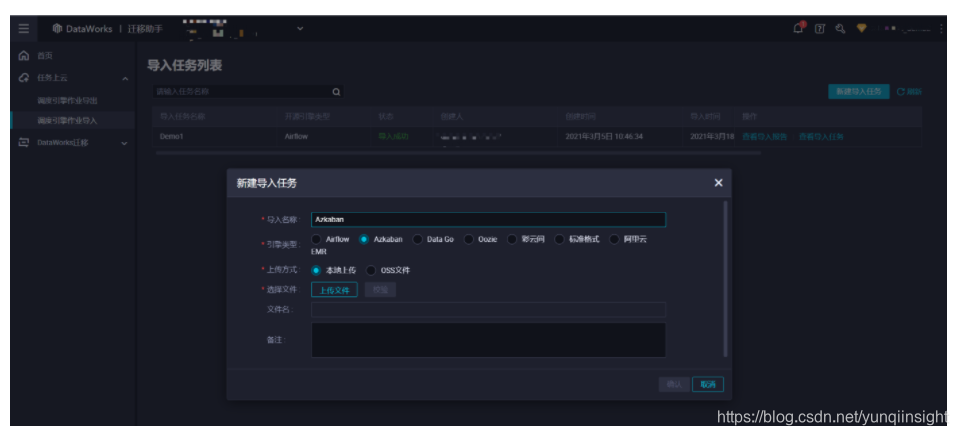The width and height of the screenshot is (959, 436).
Task: Click the cloud icon beside 任务上云
Action: [24, 78]
